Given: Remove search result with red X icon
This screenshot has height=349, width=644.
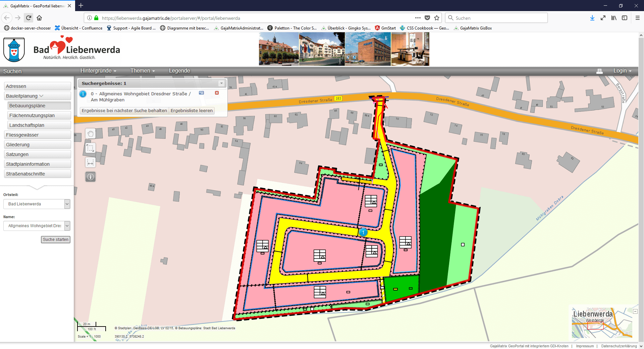Looking at the screenshot, I should pos(217,93).
